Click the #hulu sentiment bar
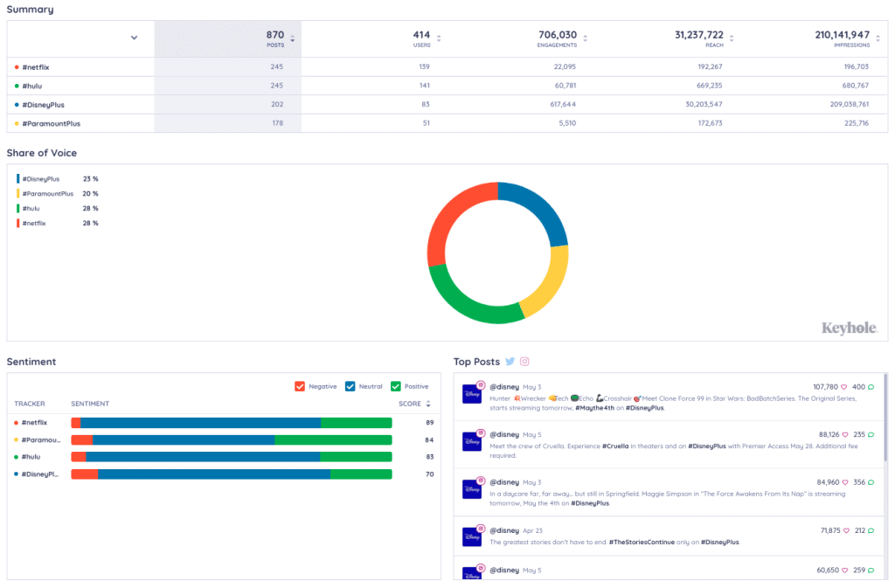The width and height of the screenshot is (895, 588). pyautogui.click(x=231, y=457)
